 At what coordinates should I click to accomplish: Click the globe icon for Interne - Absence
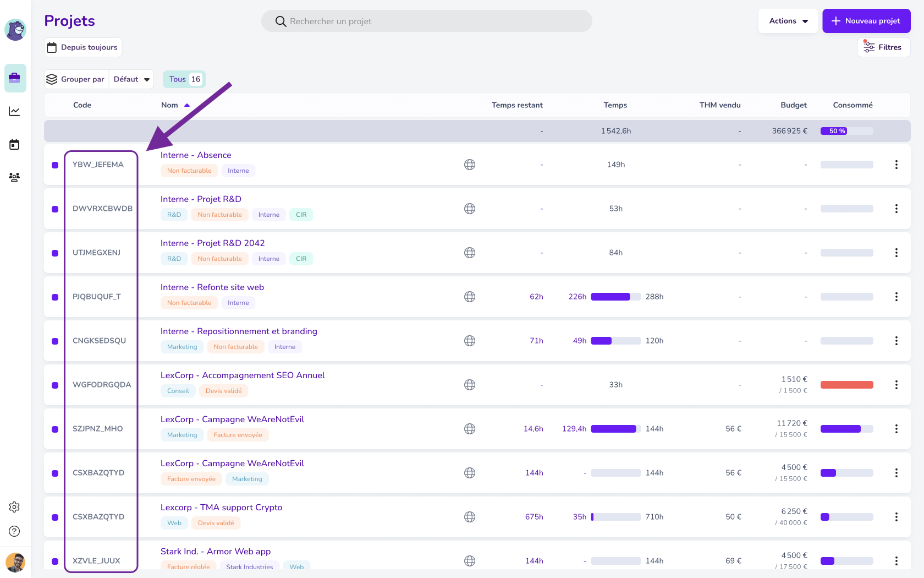pyautogui.click(x=470, y=165)
